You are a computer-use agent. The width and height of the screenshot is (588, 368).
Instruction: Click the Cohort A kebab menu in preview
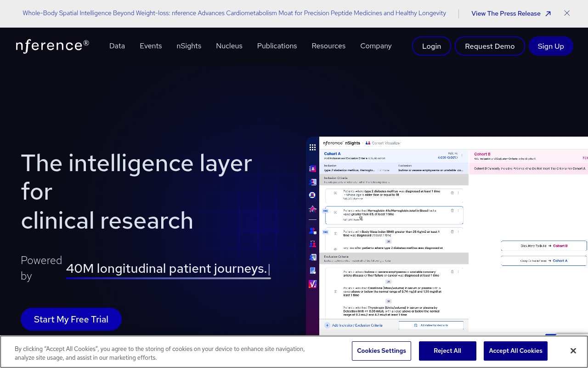click(462, 156)
